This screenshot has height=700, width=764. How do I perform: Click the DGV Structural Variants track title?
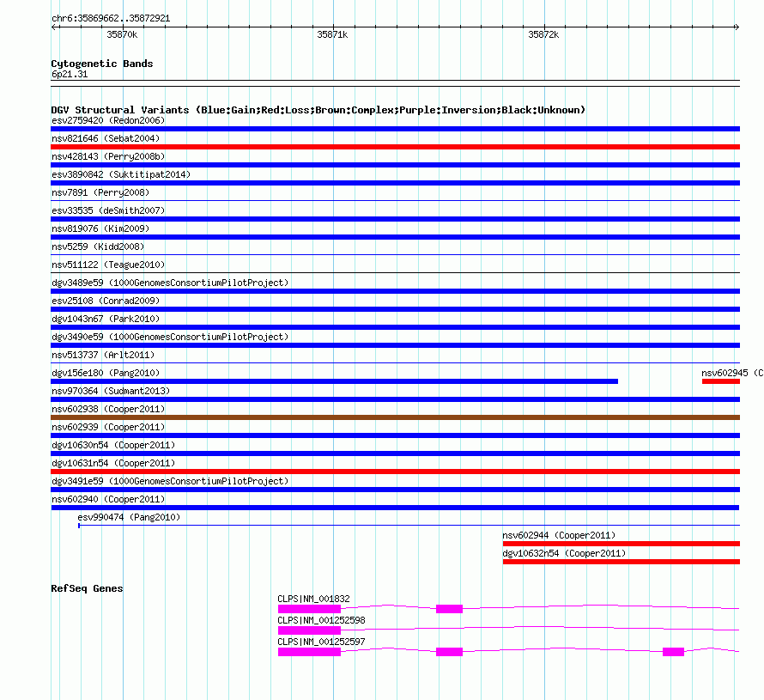(318, 110)
